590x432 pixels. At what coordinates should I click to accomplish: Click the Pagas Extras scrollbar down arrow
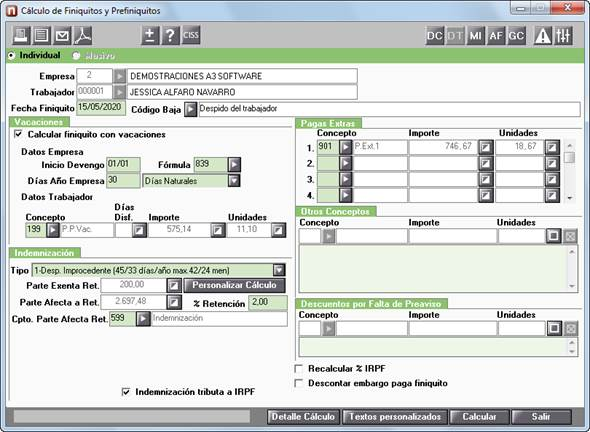click(570, 198)
